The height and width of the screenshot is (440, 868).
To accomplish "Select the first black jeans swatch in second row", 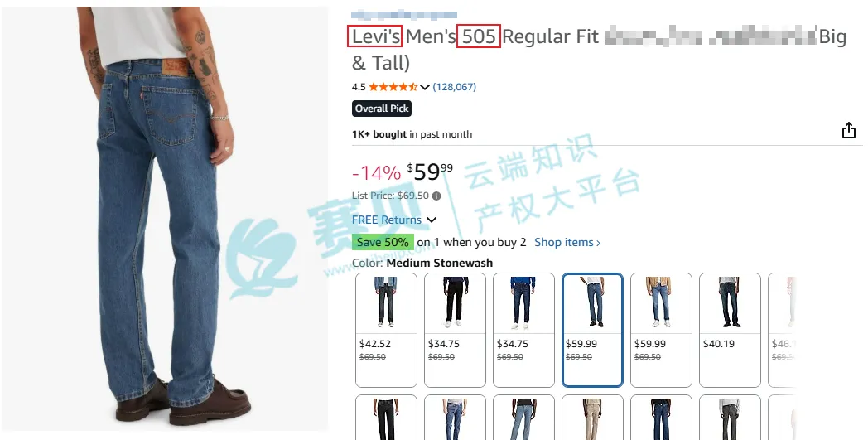I will (x=387, y=418).
